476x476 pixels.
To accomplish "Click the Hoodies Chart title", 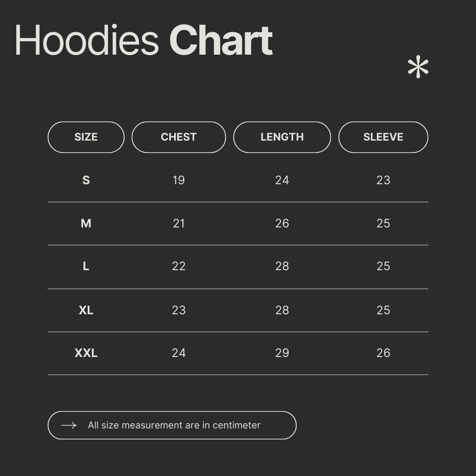I will pos(144,41).
